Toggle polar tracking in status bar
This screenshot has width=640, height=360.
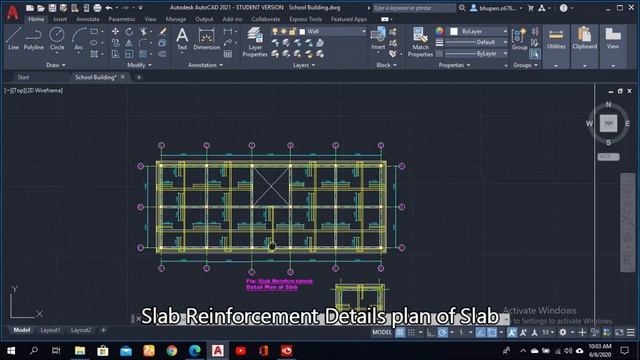pos(442,333)
